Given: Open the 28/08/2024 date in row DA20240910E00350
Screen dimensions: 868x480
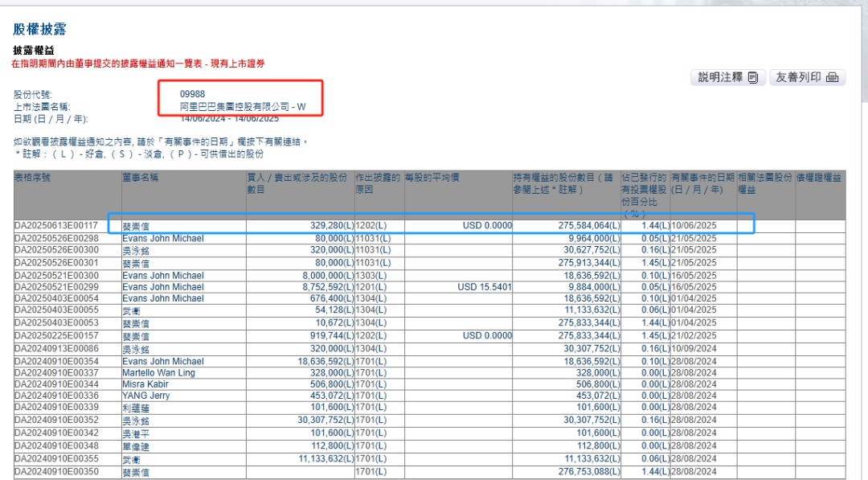Looking at the screenshot, I should tap(694, 472).
